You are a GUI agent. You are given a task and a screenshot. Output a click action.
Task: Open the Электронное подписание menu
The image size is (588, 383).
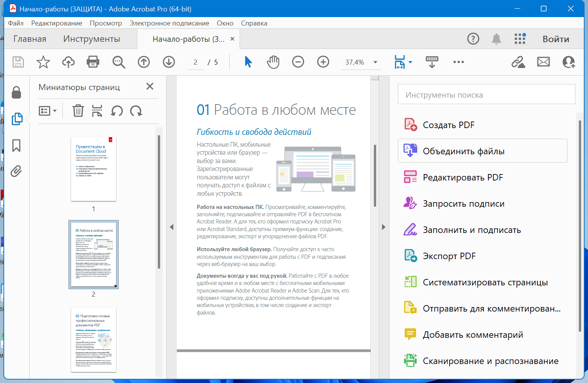(169, 23)
